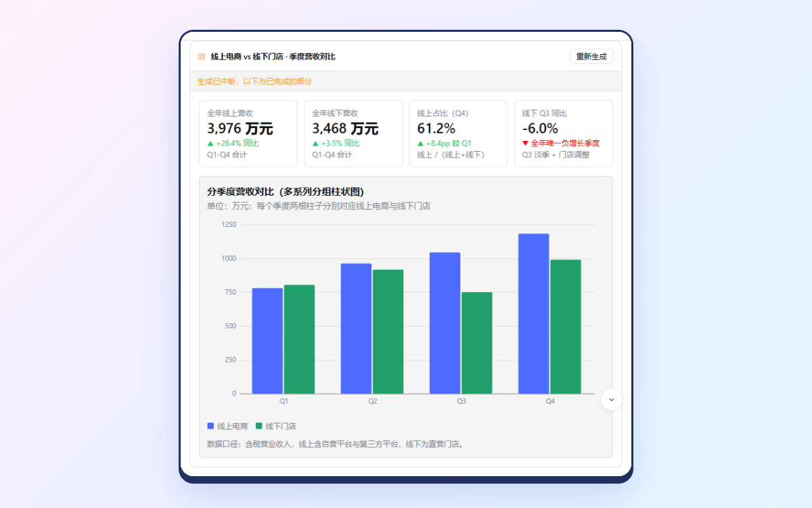Click the 重新生成 regenerate button
Screen dimensions: 812x508
pos(591,56)
